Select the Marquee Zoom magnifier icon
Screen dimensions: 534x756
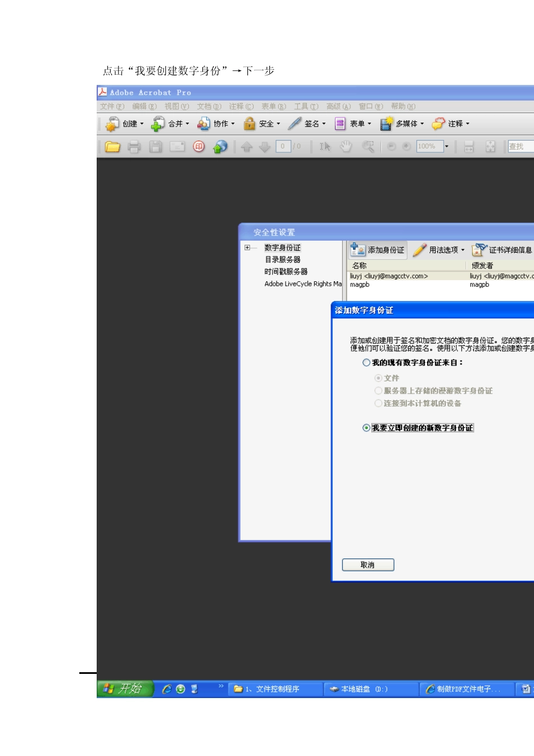(368, 147)
